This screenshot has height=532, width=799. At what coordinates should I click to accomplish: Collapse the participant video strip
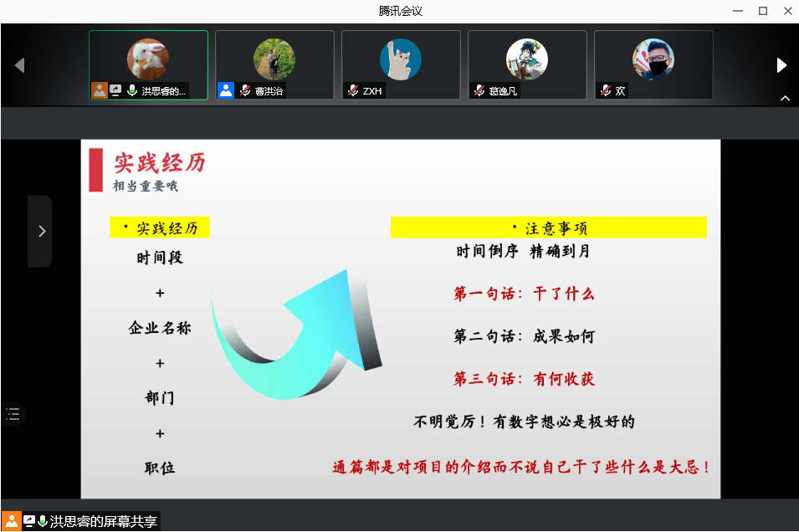tap(785, 99)
